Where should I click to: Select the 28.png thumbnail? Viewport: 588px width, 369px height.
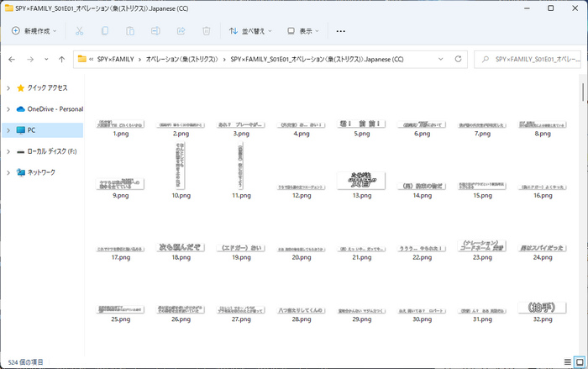pyautogui.click(x=302, y=310)
